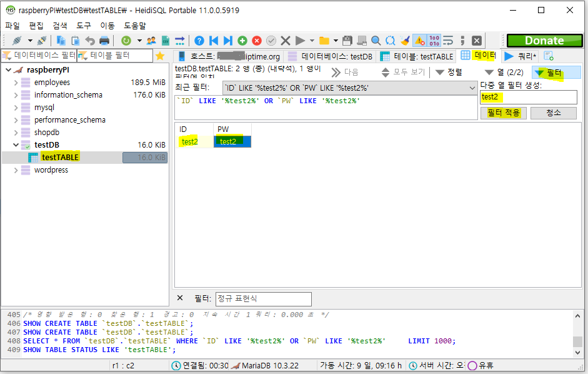Open the 편집 menu
This screenshot has width=588, height=374.
[x=36, y=26]
